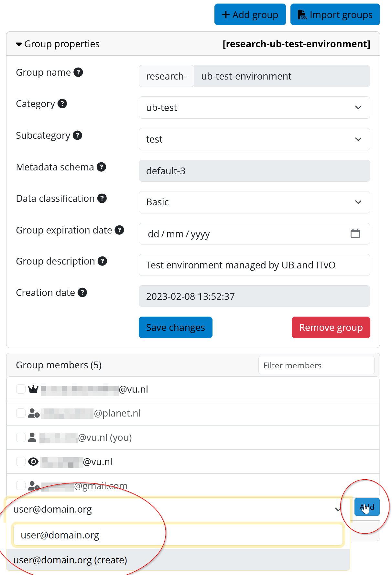Expand the Subcategory dropdown showing test
Screen dimensions: 392x575
tap(254, 139)
